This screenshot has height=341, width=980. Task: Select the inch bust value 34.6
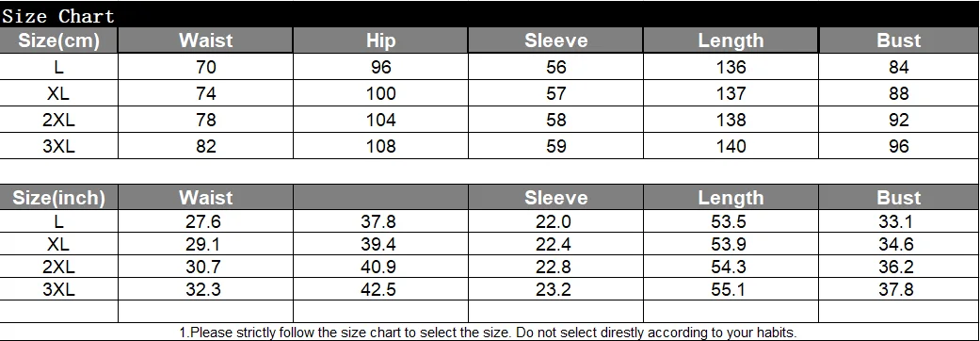pos(899,244)
